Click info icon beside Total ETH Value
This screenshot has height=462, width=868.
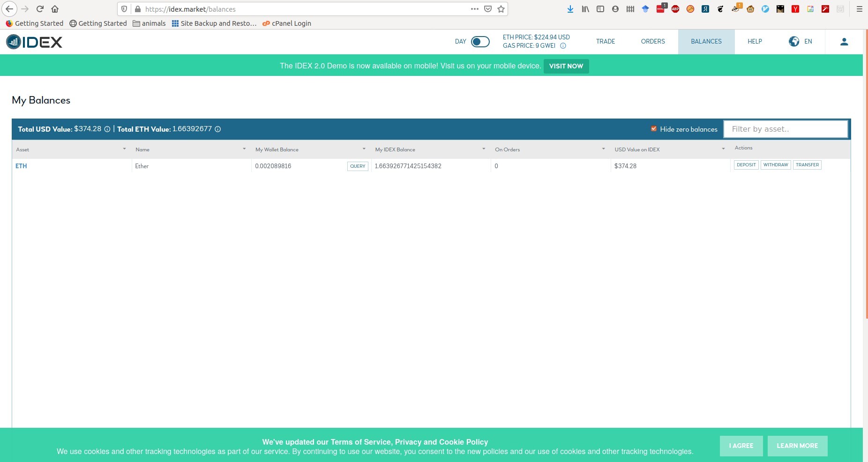[x=218, y=129]
